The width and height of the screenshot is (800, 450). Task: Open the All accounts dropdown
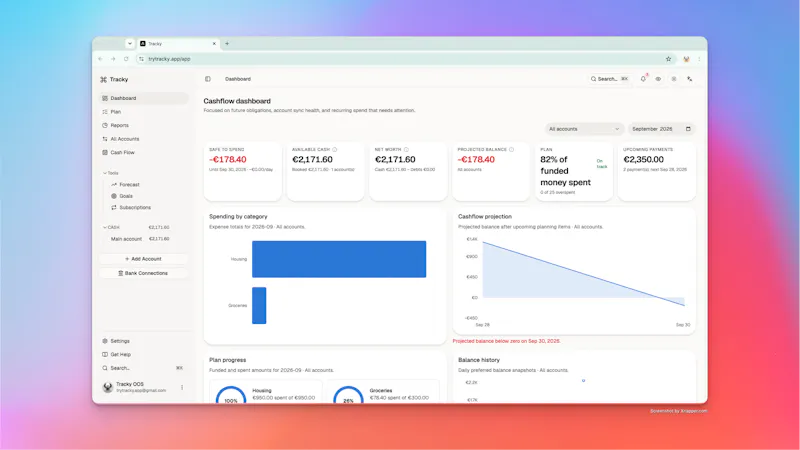(x=584, y=129)
